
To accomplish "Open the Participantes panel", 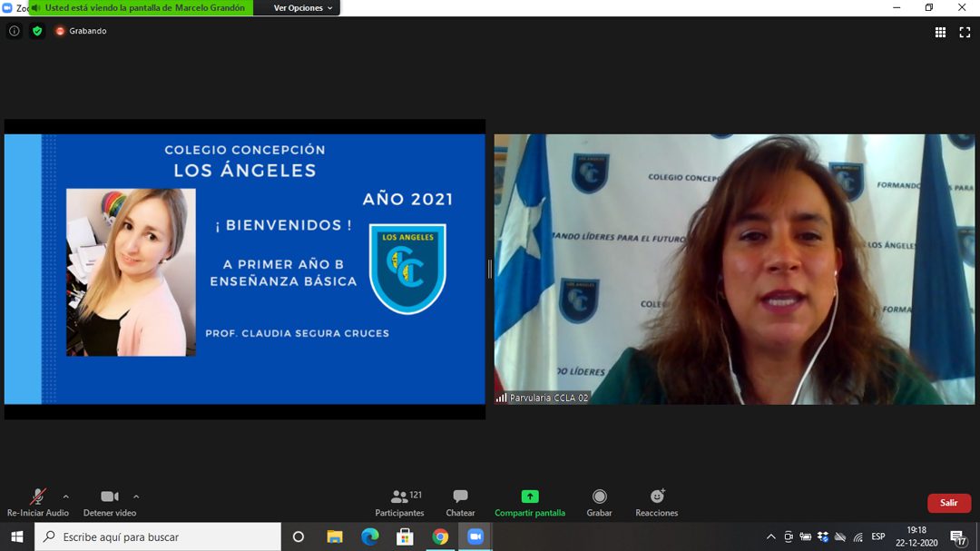I will click(400, 503).
